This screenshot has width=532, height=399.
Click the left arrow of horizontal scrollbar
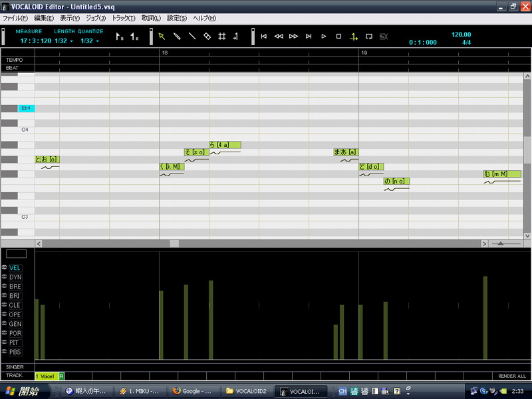coord(39,243)
